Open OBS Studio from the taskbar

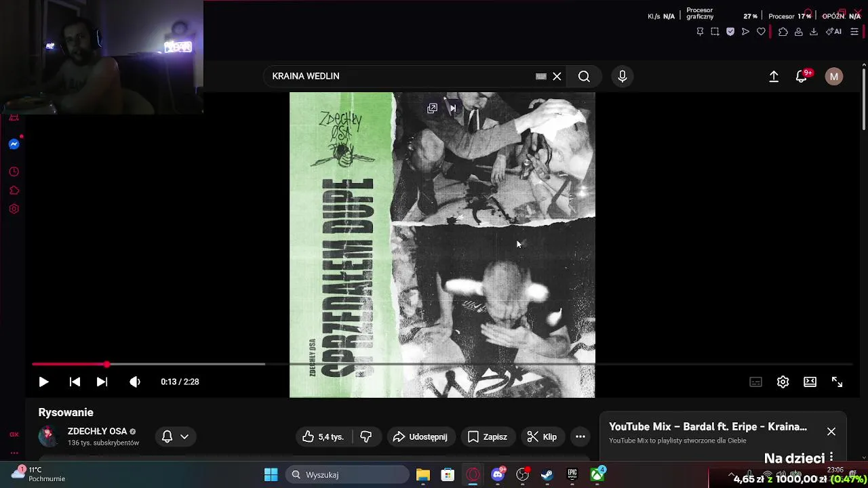(x=522, y=474)
